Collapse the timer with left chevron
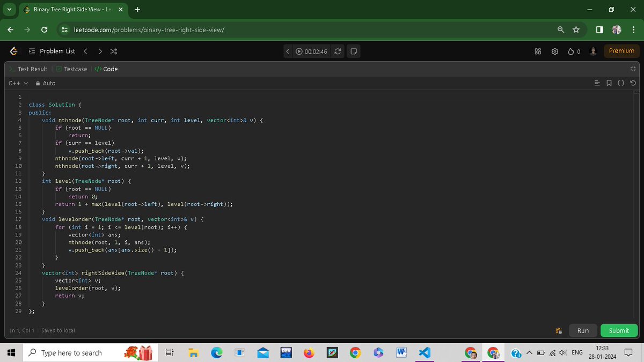The width and height of the screenshot is (644, 362). [x=288, y=51]
